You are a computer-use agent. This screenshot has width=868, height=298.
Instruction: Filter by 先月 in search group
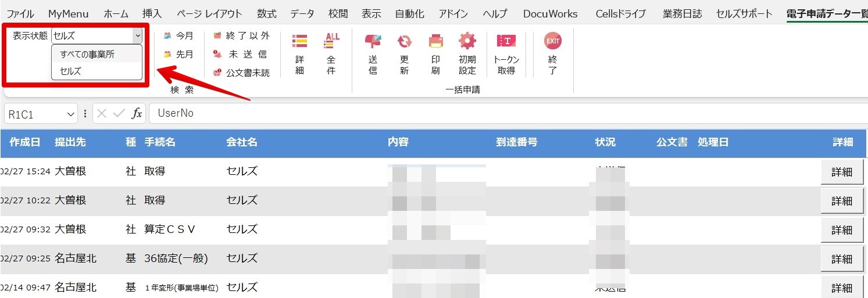point(178,55)
